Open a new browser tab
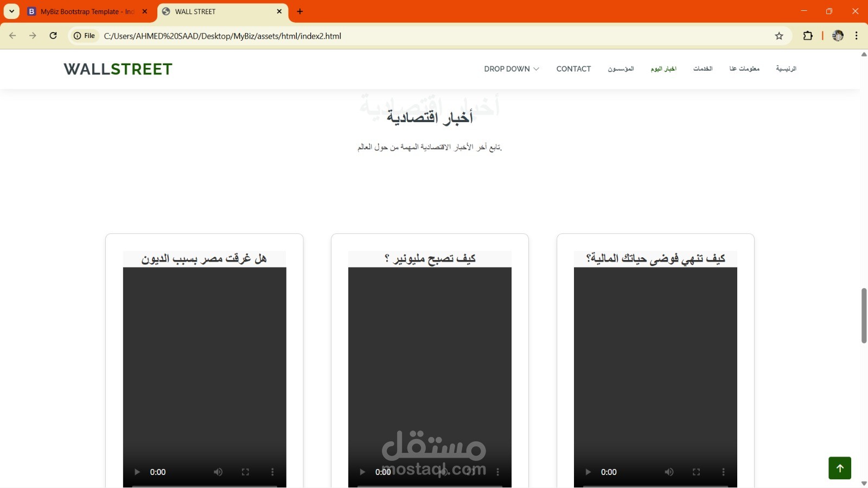 (300, 11)
